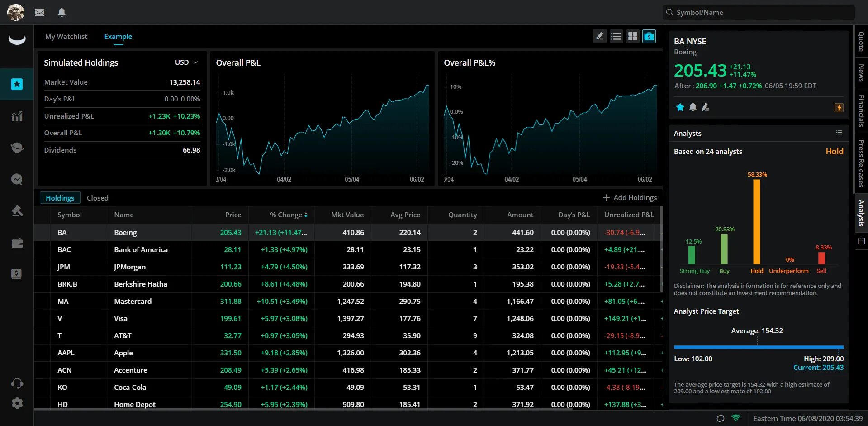Click the holdings table horizontal scrollbar

304,409
